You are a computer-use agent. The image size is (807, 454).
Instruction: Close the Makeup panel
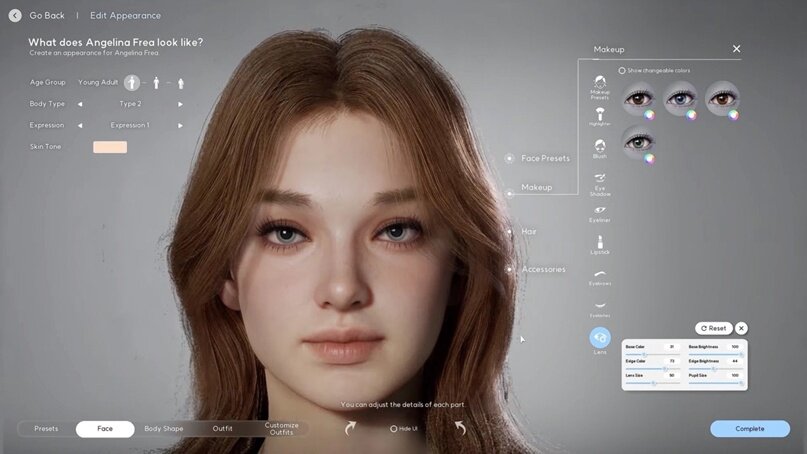[x=736, y=49]
